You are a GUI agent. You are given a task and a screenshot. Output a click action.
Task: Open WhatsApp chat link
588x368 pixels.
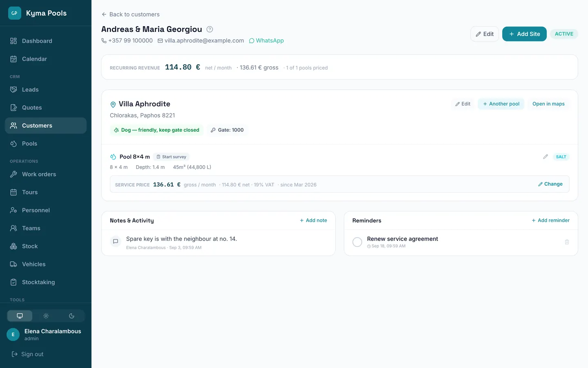click(266, 40)
